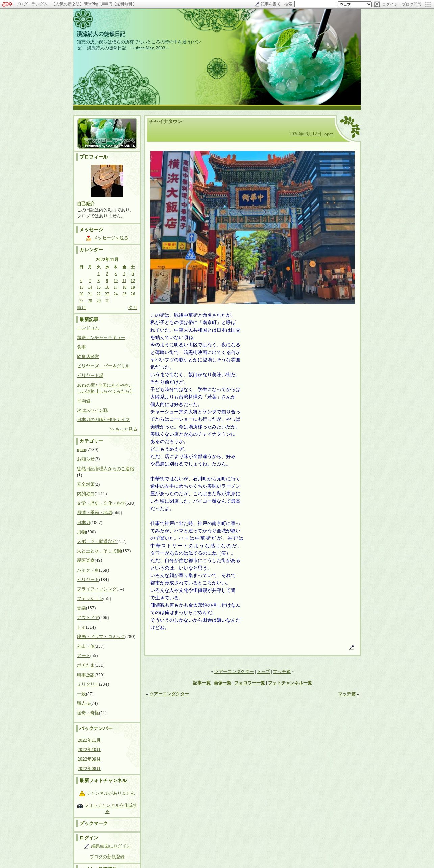This screenshot has height=868, width=434.
Task: Open recent article 飲食店経営
Action: click(88, 357)
